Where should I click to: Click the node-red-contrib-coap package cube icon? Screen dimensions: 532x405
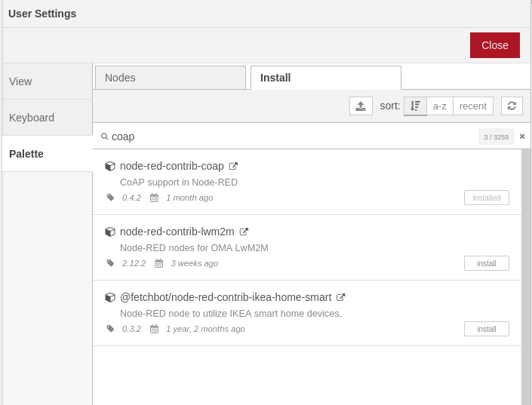(x=110, y=166)
